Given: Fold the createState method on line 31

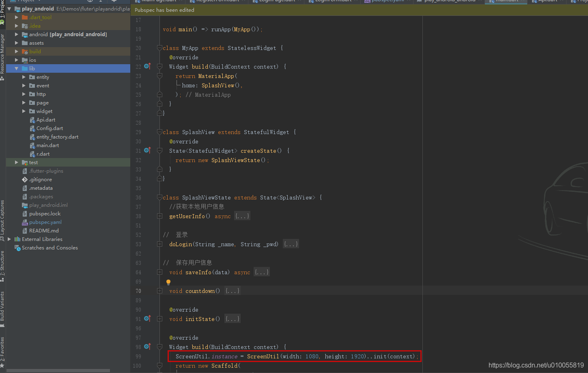Looking at the screenshot, I should point(159,151).
